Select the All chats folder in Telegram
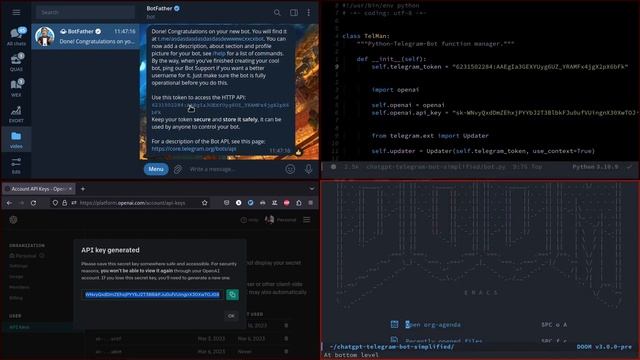Image resolution: width=640 pixels, height=360 pixels. tap(16, 36)
